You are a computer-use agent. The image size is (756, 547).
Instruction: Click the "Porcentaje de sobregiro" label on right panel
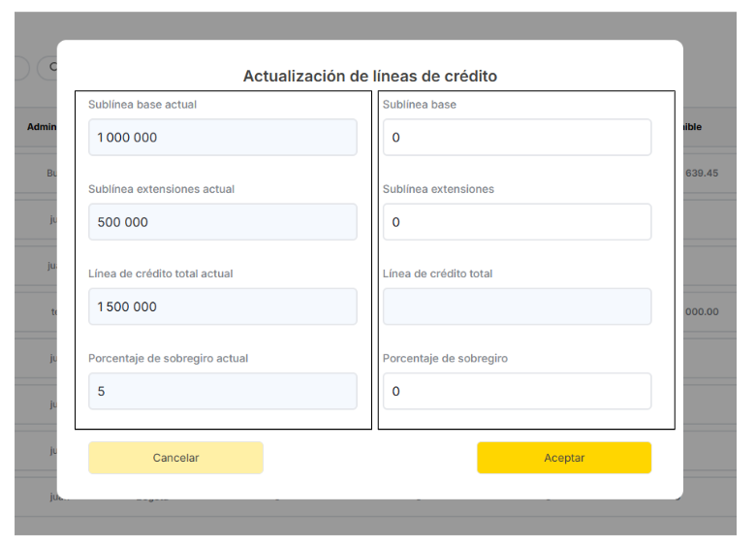(445, 358)
